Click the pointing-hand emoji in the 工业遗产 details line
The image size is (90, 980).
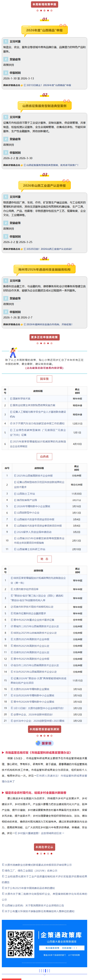click(22, 249)
